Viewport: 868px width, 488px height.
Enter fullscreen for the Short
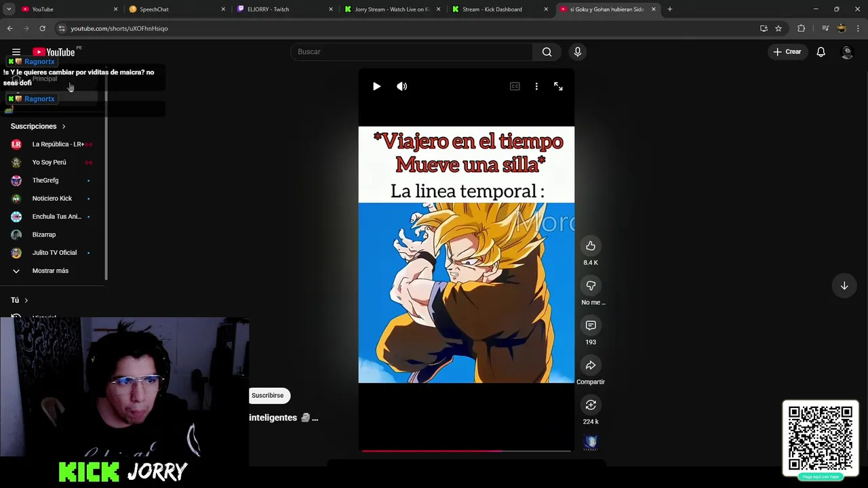(x=558, y=86)
